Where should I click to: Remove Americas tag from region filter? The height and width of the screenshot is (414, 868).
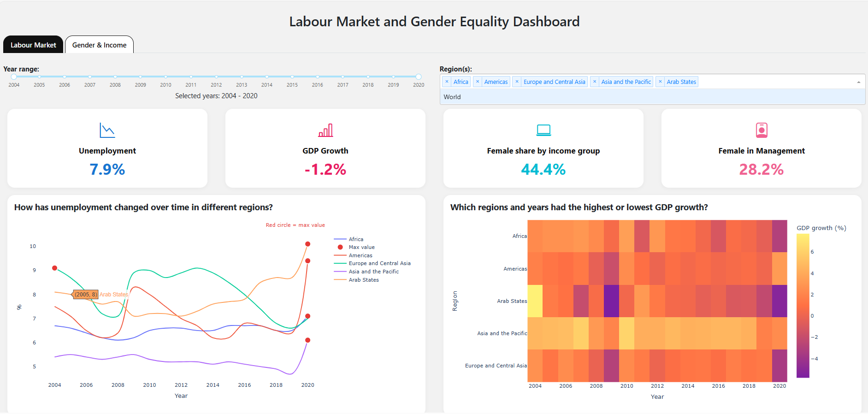(x=478, y=82)
